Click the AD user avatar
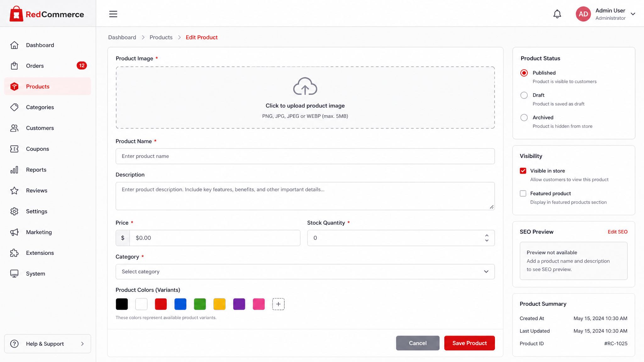The width and height of the screenshot is (644, 362). pyautogui.click(x=583, y=14)
